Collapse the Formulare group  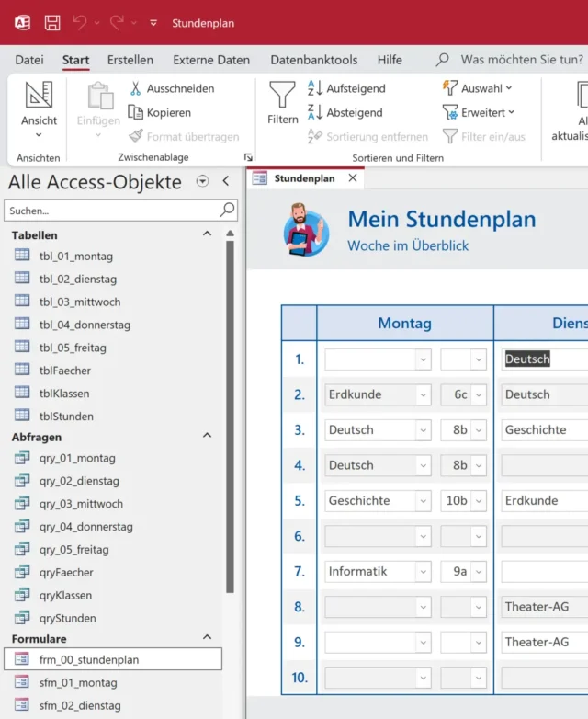click(207, 637)
